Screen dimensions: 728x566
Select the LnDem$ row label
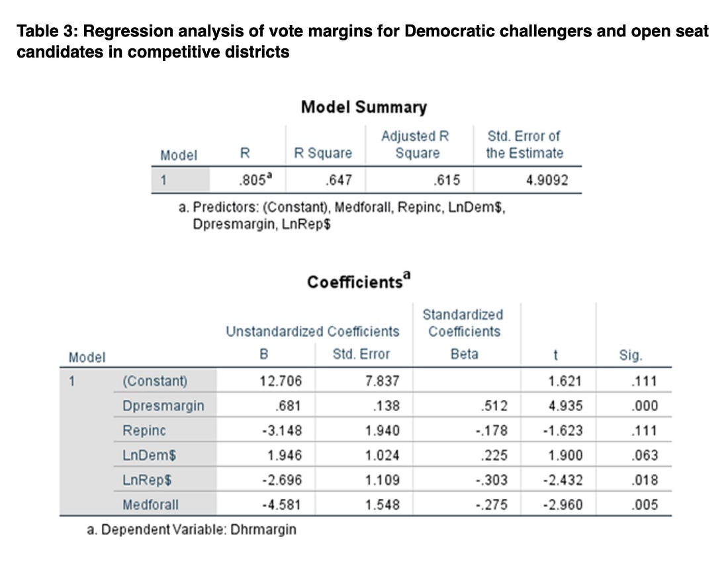[x=149, y=455]
